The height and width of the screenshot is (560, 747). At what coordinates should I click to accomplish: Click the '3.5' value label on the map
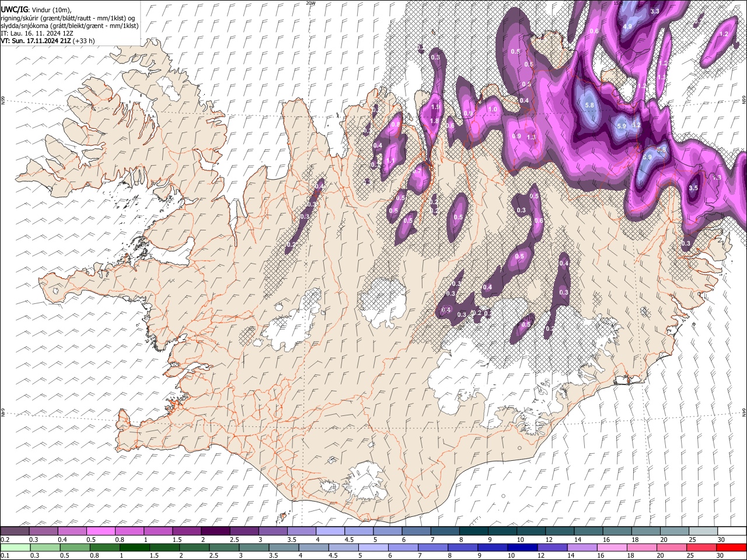pyautogui.click(x=693, y=188)
